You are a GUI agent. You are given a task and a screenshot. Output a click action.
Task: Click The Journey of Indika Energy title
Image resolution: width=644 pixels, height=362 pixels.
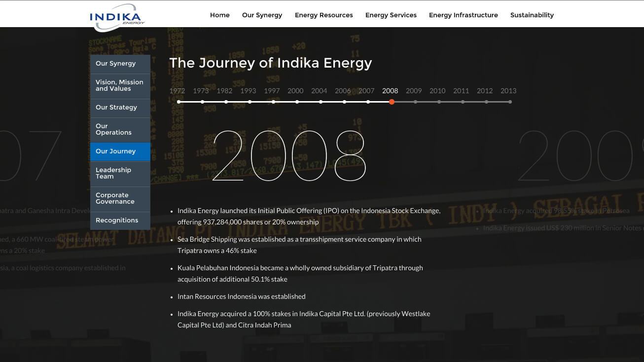(270, 63)
